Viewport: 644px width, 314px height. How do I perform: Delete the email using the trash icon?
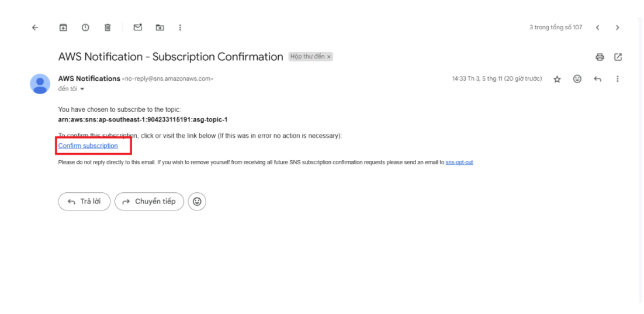pos(107,27)
